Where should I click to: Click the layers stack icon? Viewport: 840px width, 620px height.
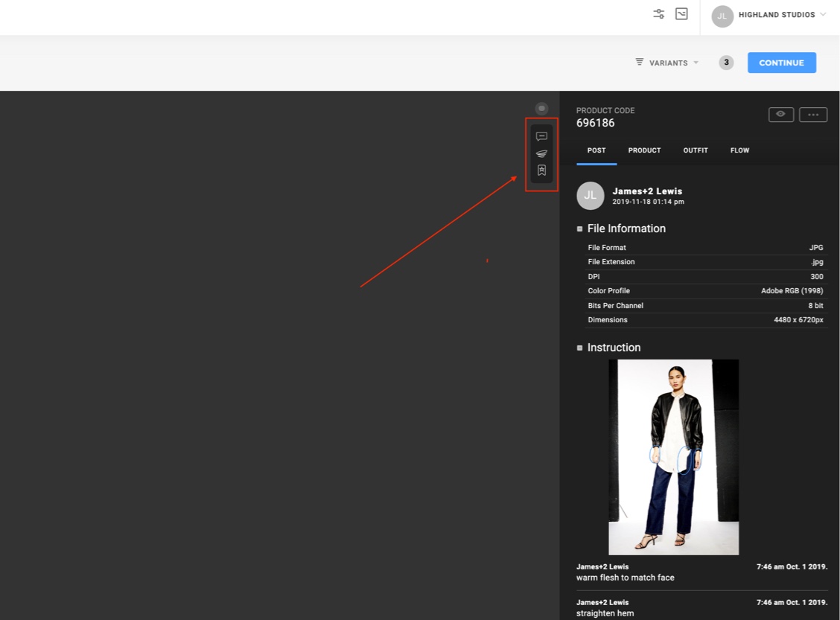pos(541,153)
